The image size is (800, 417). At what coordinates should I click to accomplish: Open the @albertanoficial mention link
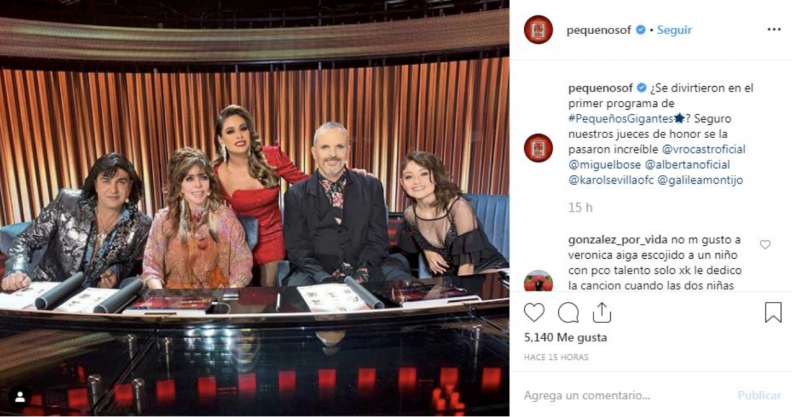click(x=687, y=164)
